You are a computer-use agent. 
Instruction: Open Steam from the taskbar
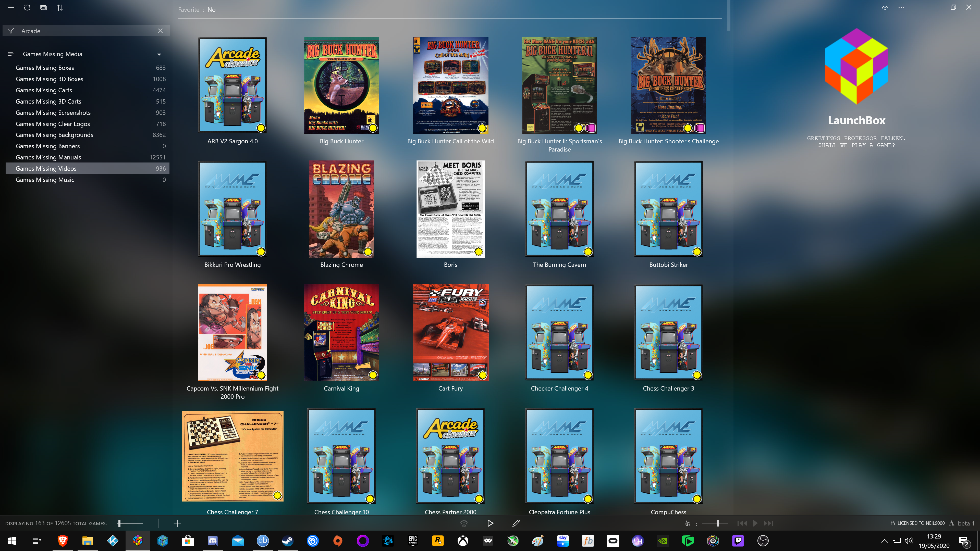[288, 541]
